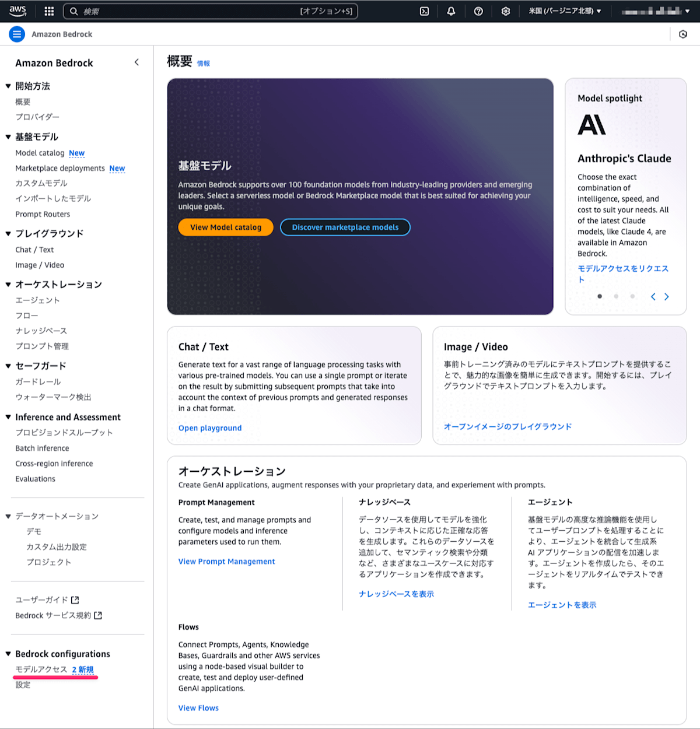Open the settings gear in top bar
The width and height of the screenshot is (700, 729).
pos(506,11)
